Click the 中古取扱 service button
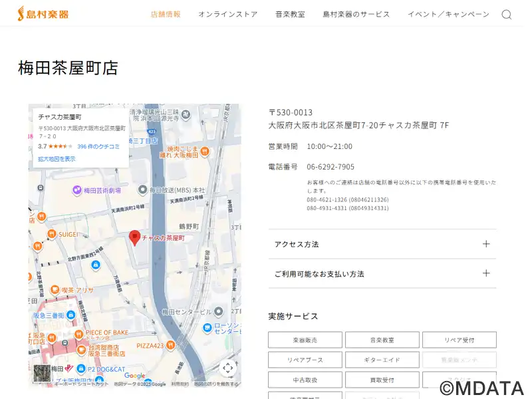Image resolution: width=532 pixels, height=399 pixels. click(305, 380)
